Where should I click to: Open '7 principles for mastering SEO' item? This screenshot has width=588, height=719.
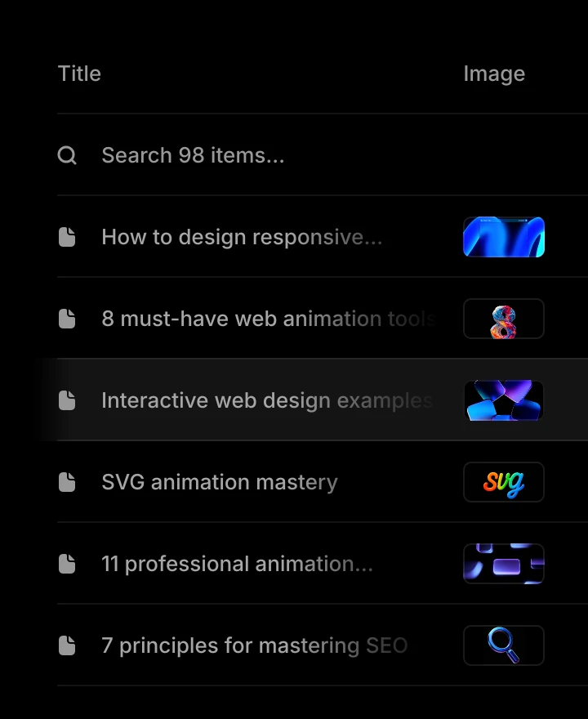(x=254, y=645)
